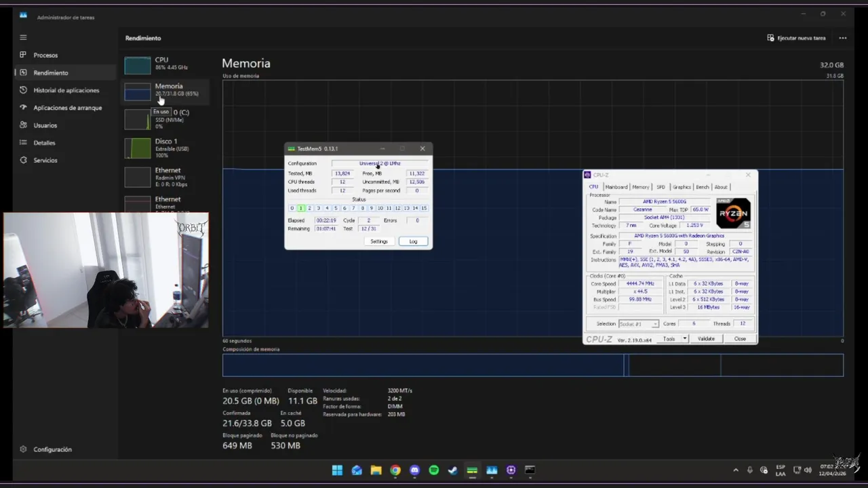Open Discord from the taskbar

tap(414, 470)
